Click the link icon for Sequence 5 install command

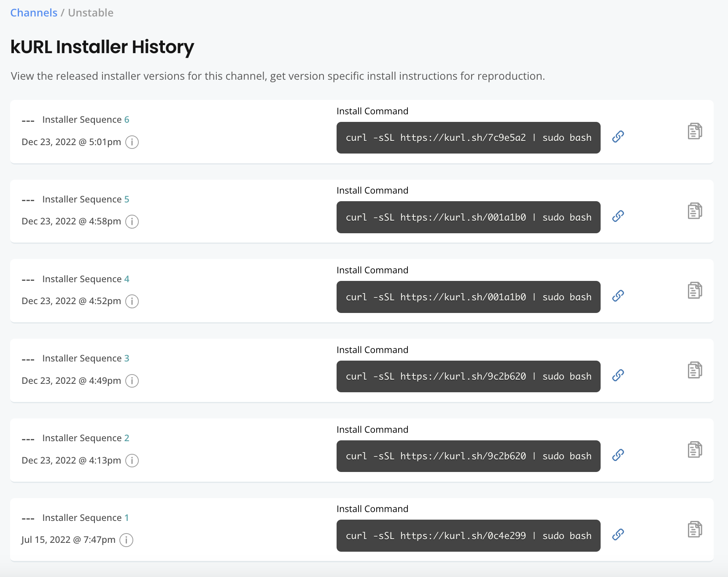click(618, 216)
